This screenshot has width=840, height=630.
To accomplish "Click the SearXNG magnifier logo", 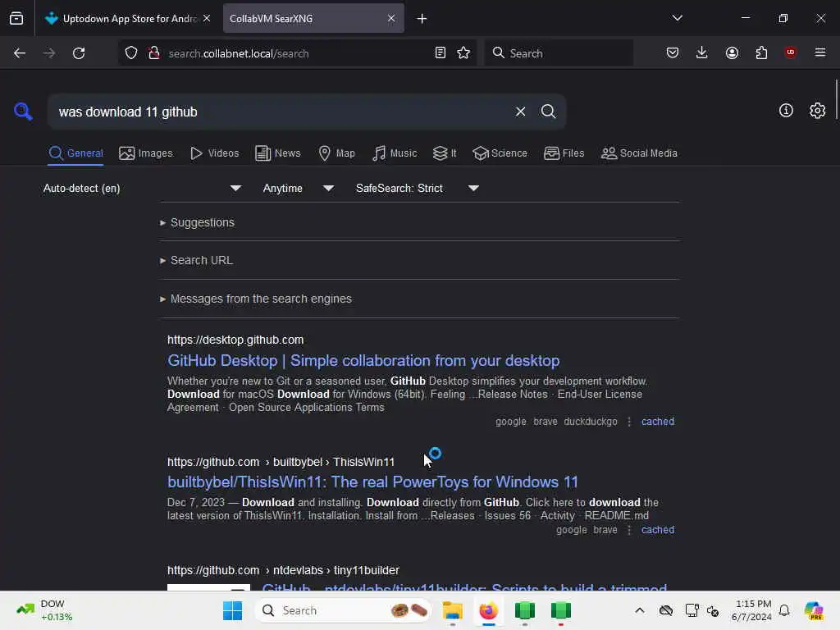I will (23, 112).
